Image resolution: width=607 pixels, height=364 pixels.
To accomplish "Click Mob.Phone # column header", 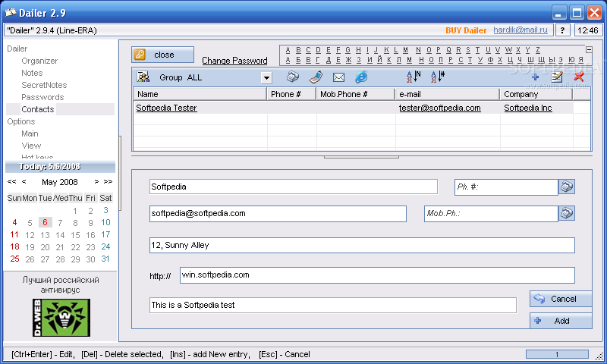I will pyautogui.click(x=356, y=94).
